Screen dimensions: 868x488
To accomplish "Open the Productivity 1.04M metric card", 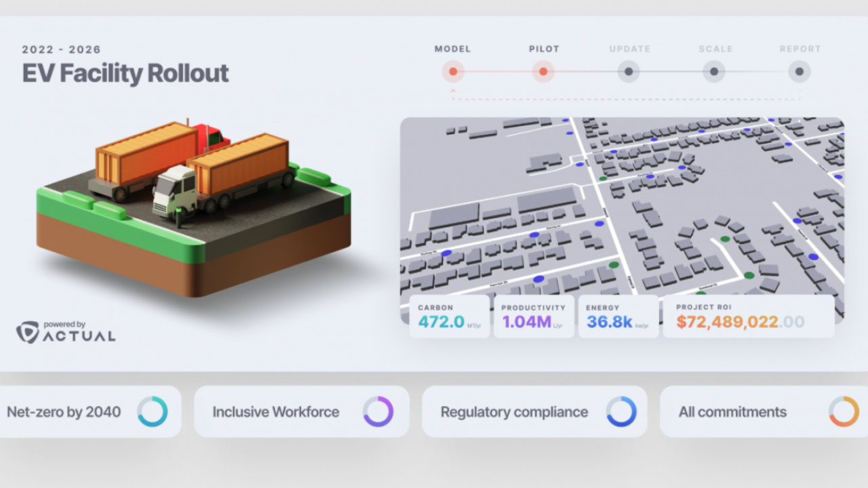I will click(x=534, y=317).
